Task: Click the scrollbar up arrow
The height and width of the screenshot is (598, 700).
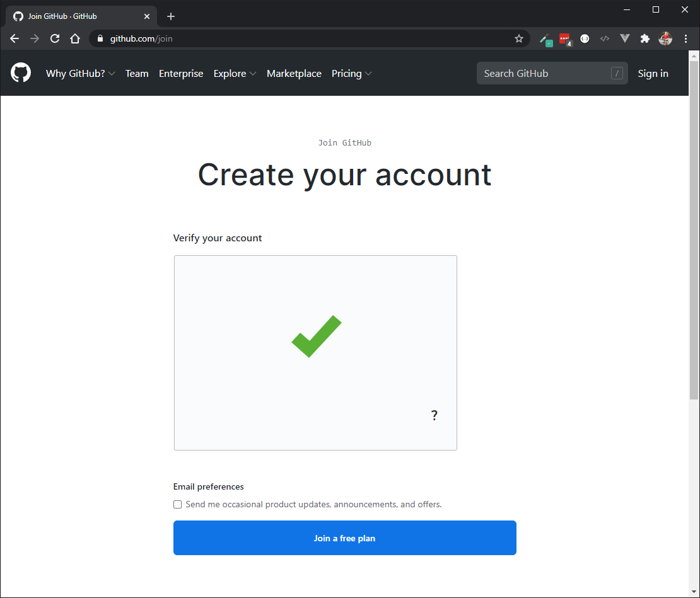Action: (x=694, y=56)
